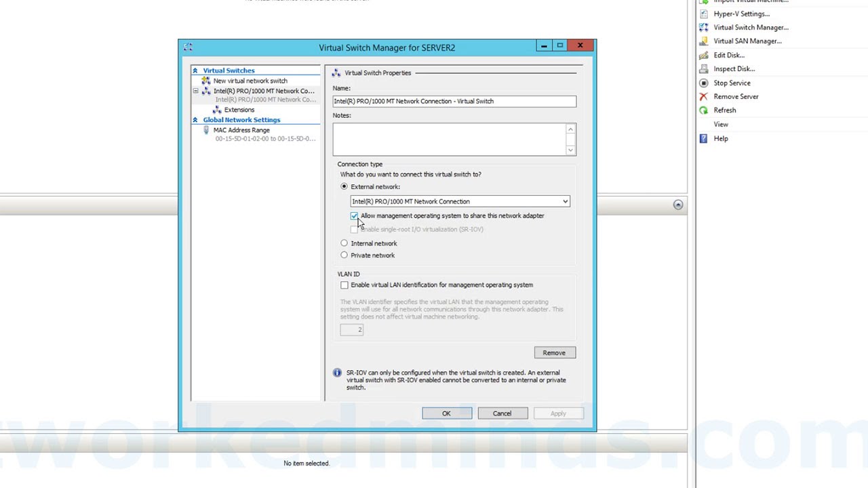
Task: Click the Virtual Switch Properties header icon
Action: tap(336, 73)
